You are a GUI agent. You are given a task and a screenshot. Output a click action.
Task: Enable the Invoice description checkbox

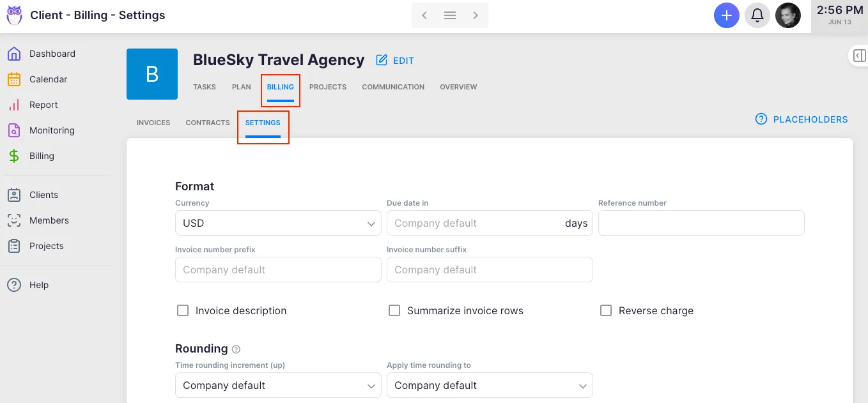coord(183,311)
